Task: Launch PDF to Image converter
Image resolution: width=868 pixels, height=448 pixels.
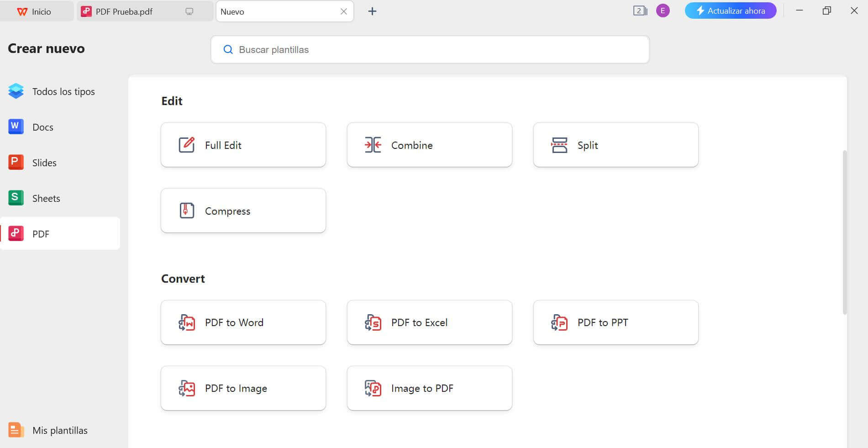Action: 243,388
